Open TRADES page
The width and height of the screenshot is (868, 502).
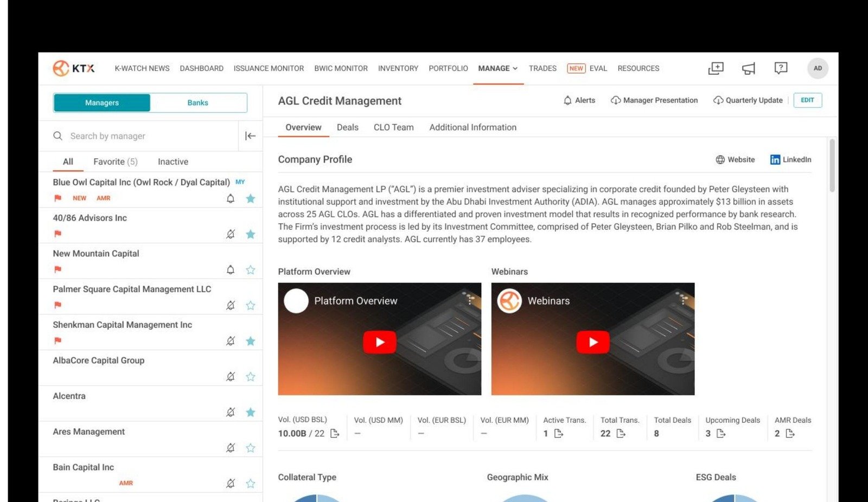pyautogui.click(x=542, y=68)
